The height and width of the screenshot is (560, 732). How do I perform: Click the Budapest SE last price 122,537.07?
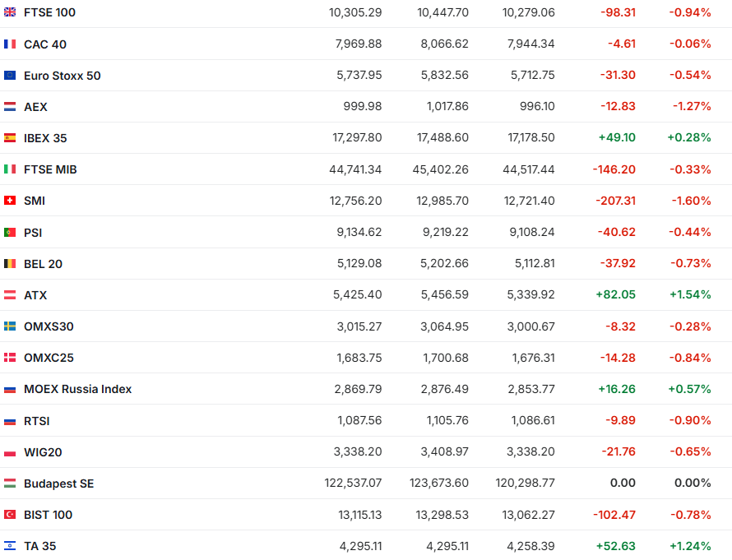[353, 484]
